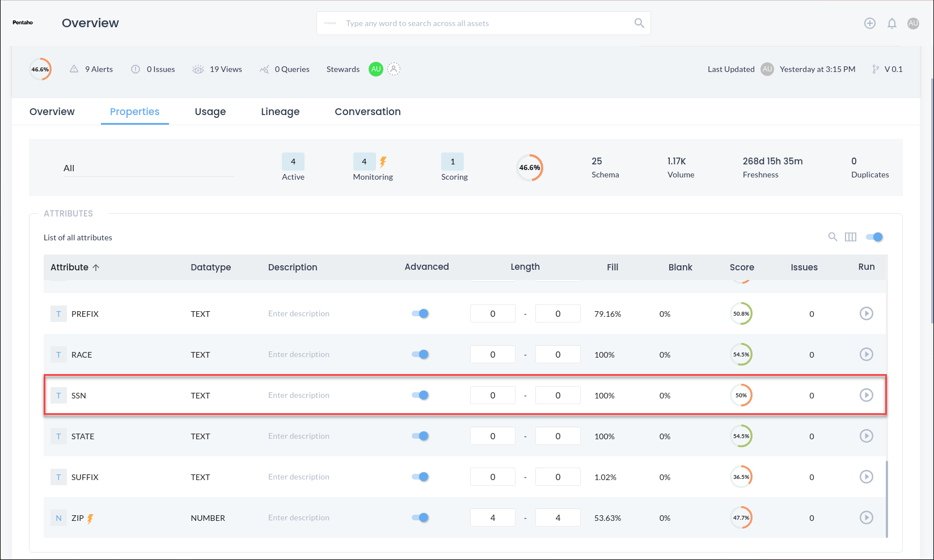Open the column chooser icon above table
This screenshot has width=934, height=560.
coord(850,237)
